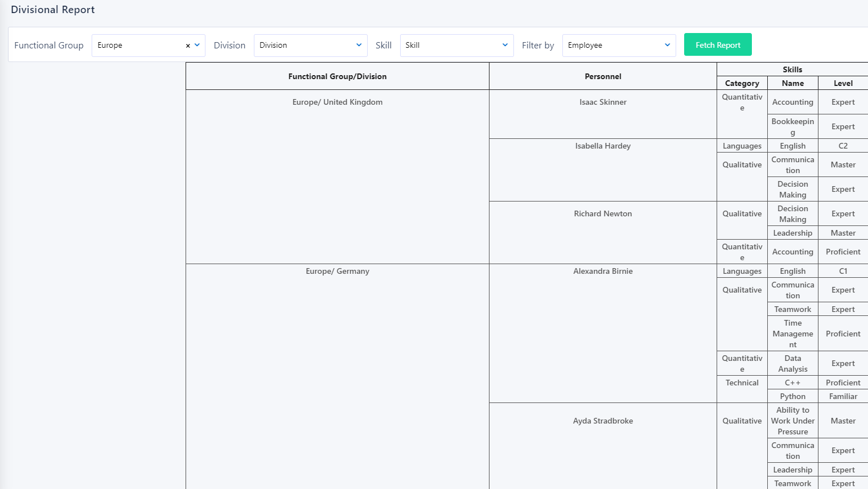Open the Skill selection dropdown
868x489 pixels.
pos(455,44)
